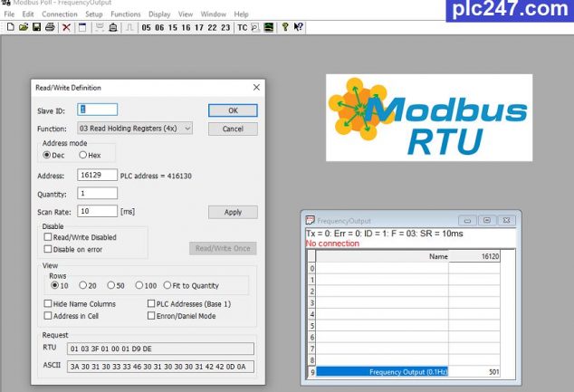Open the File menu
This screenshot has height=392, width=574.
click(9, 14)
